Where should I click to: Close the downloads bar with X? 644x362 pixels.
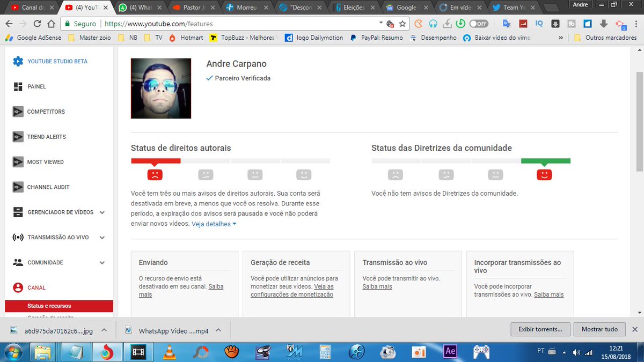click(635, 329)
